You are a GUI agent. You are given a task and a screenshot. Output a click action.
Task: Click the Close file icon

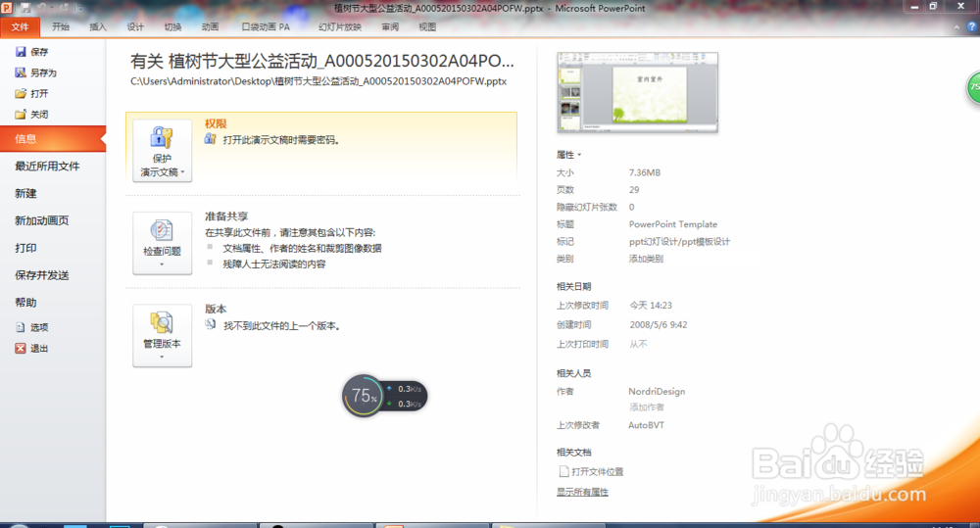(x=21, y=115)
